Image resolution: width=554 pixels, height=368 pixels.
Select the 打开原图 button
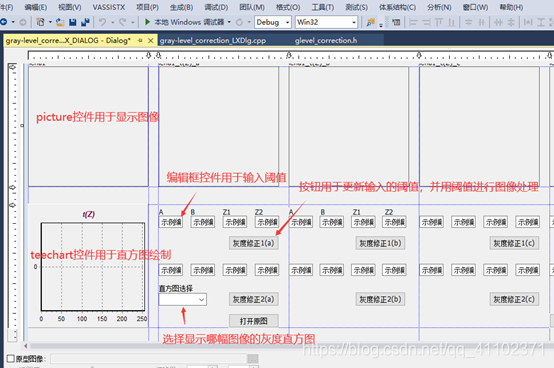pyautogui.click(x=254, y=321)
